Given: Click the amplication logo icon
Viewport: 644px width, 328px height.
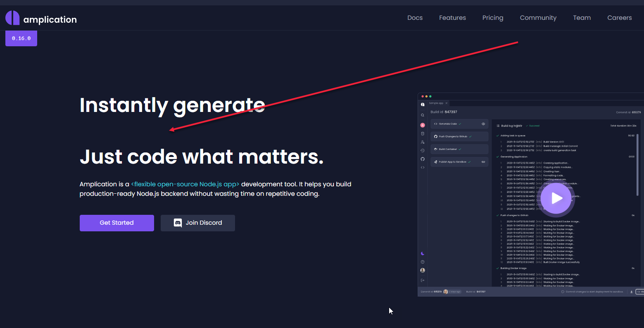Looking at the screenshot, I should [12, 18].
